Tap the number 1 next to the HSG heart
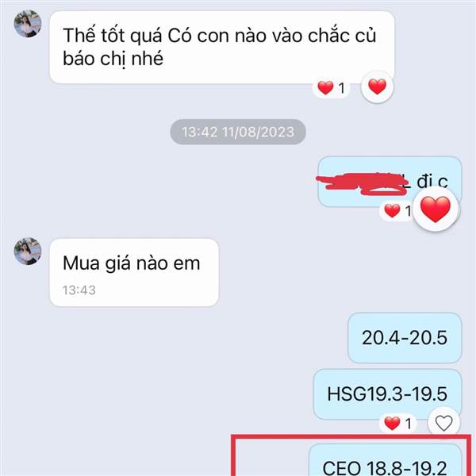The width and height of the screenshot is (476, 476). (409, 424)
